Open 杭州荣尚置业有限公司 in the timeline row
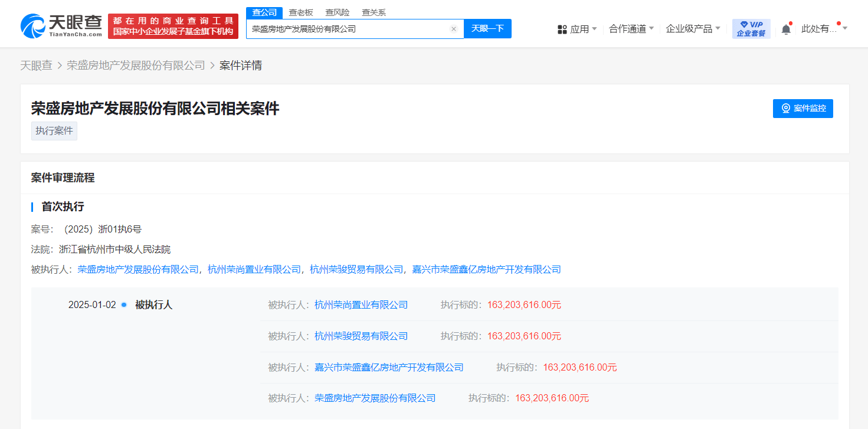The width and height of the screenshot is (868, 429). point(361,305)
